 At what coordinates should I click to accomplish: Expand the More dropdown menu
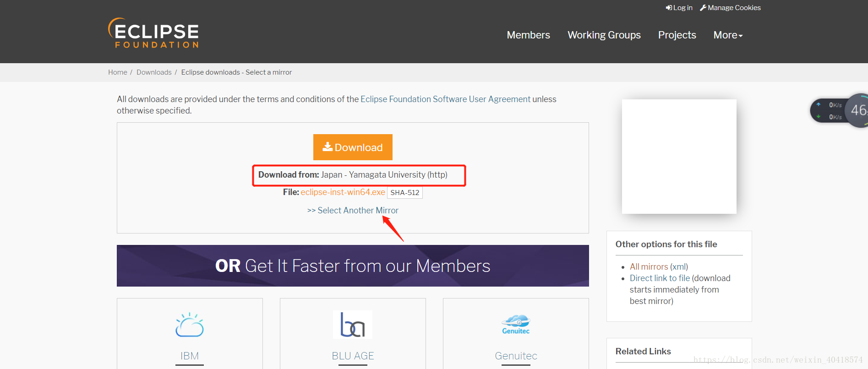tap(728, 35)
